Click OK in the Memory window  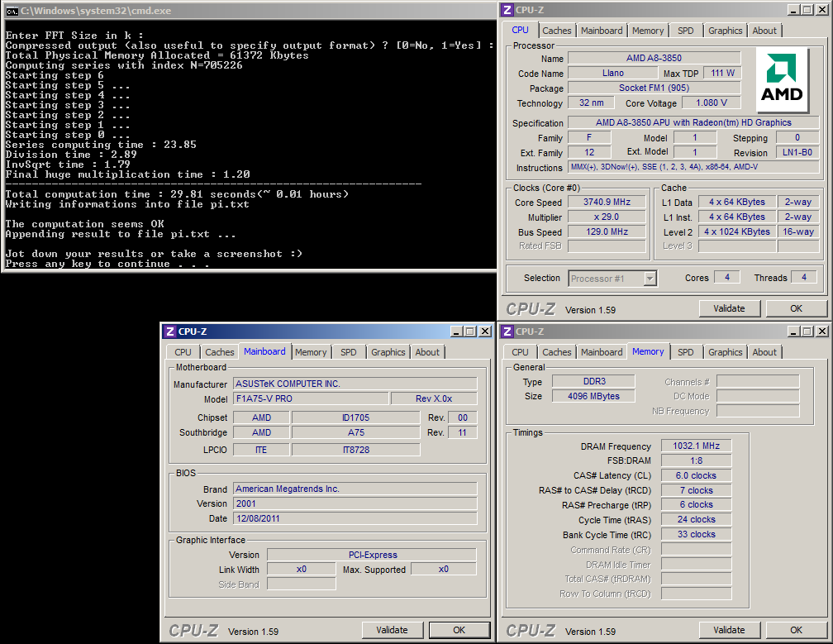click(x=796, y=630)
